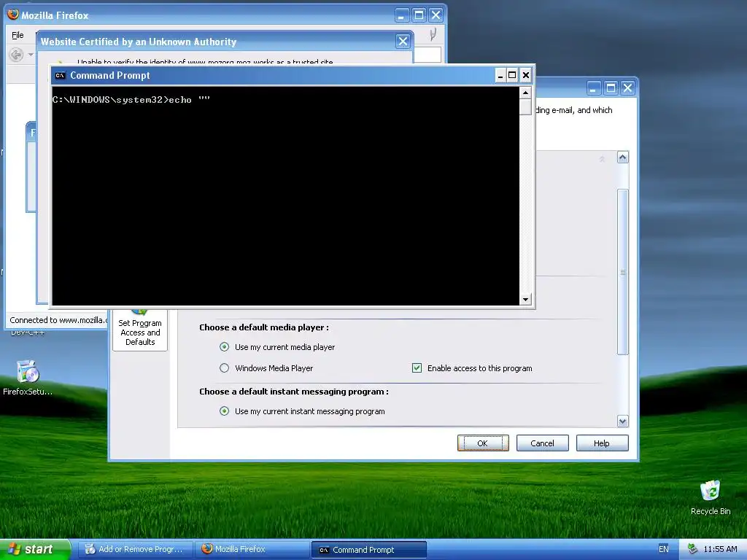Click the Command Prompt scrollbar down arrow

tap(525, 299)
